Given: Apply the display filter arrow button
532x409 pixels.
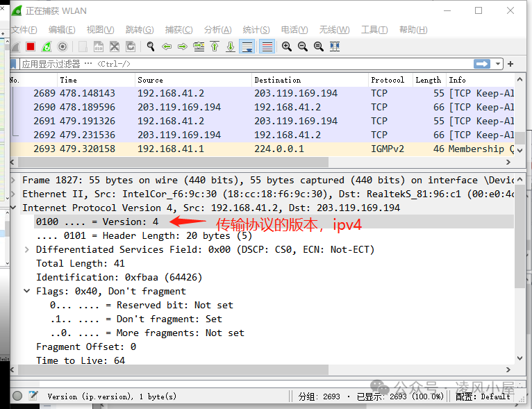Looking at the screenshot, I should pyautogui.click(x=482, y=64).
